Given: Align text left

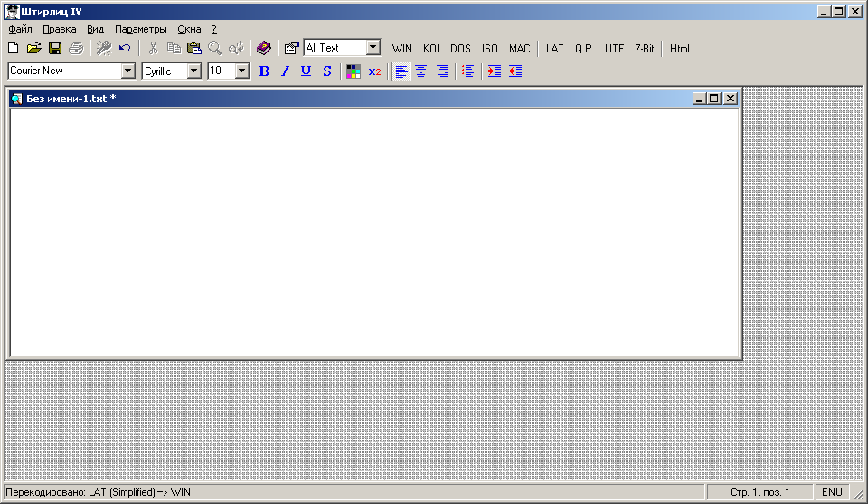Looking at the screenshot, I should (x=401, y=71).
